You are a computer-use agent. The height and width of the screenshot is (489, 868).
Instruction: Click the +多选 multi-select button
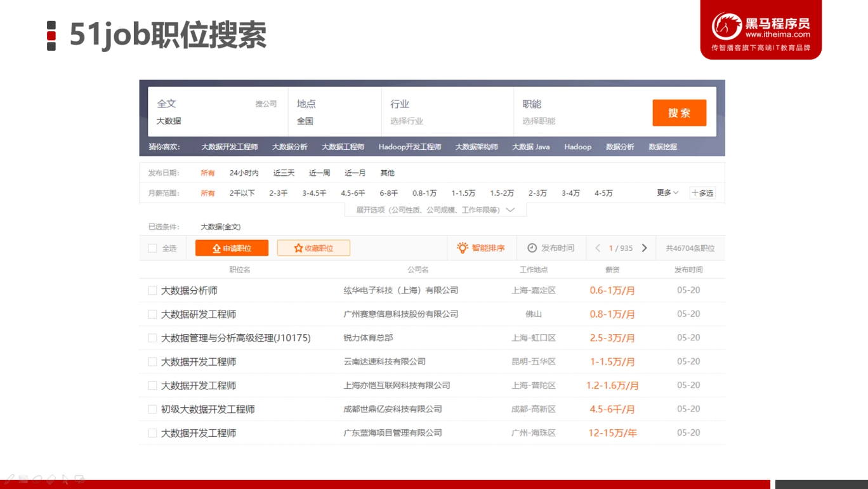point(702,193)
